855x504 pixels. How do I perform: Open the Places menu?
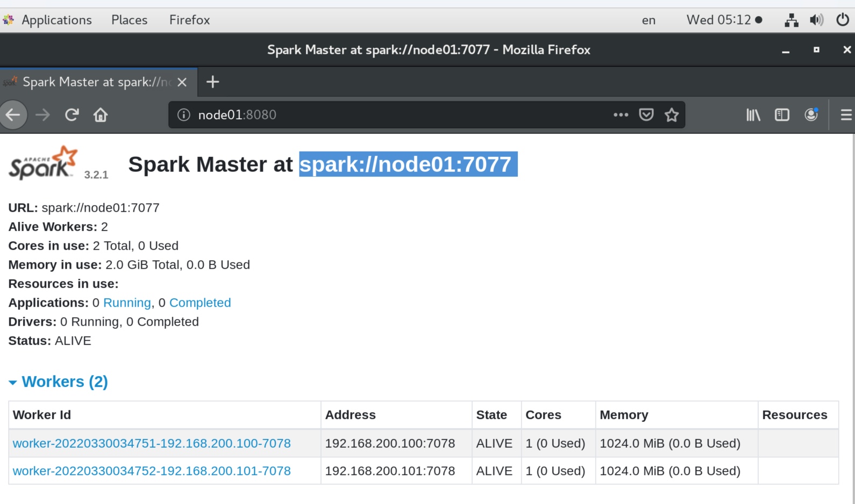pyautogui.click(x=129, y=20)
